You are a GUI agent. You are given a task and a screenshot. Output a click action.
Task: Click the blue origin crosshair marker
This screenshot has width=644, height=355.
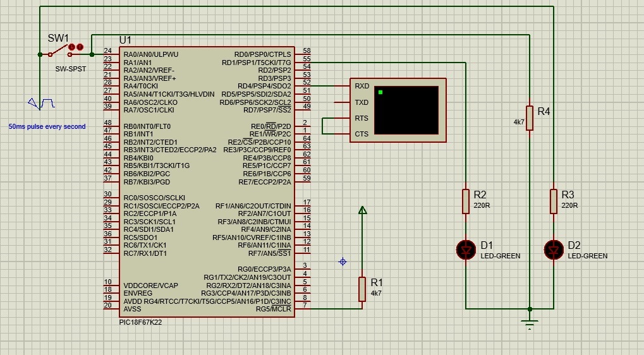(343, 262)
